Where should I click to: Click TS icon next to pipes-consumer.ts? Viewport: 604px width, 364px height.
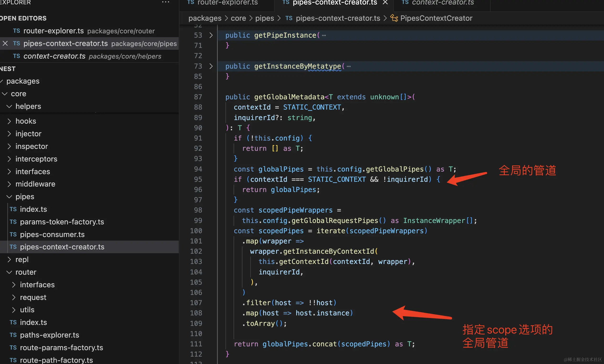point(13,234)
